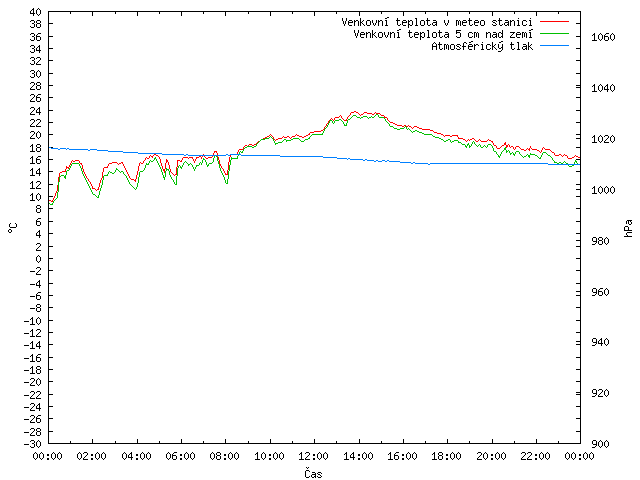Screen dimensions: 640x480
Task: Click the '20:00' time tick label
Action: point(491,456)
